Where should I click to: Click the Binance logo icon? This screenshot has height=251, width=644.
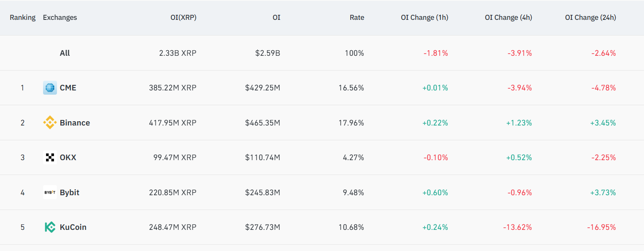50,123
